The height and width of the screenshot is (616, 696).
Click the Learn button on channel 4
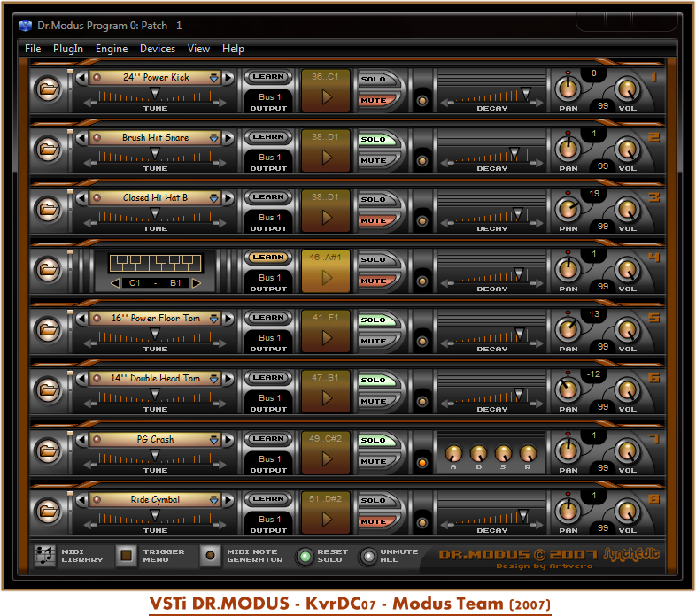[267, 258]
